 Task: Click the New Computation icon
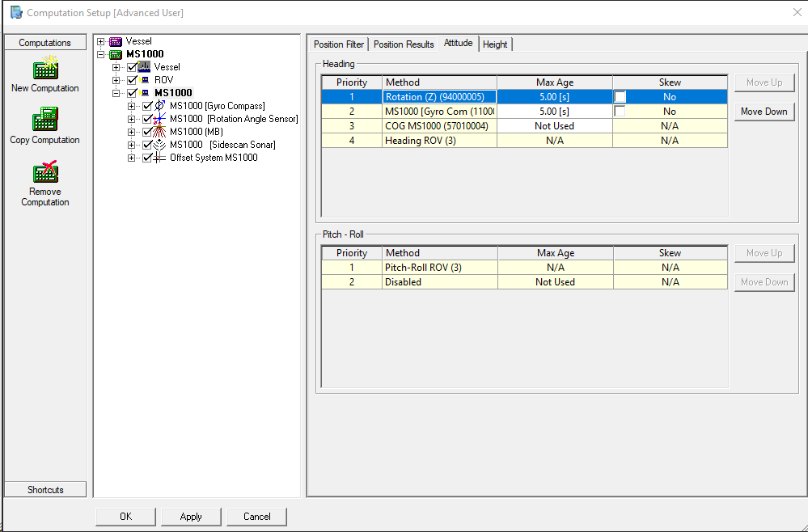click(45, 68)
